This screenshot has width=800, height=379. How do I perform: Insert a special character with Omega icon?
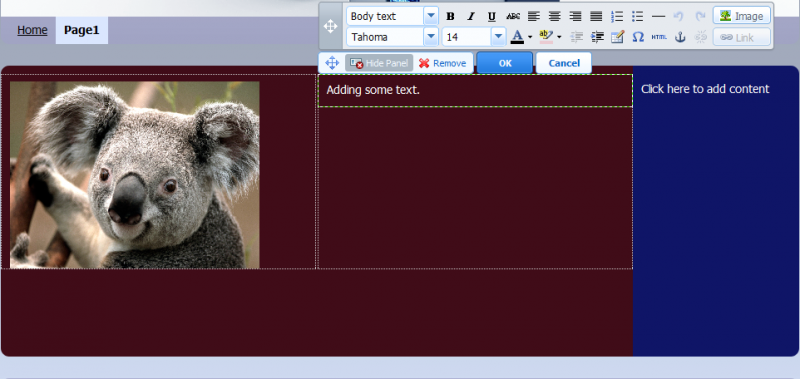click(638, 37)
